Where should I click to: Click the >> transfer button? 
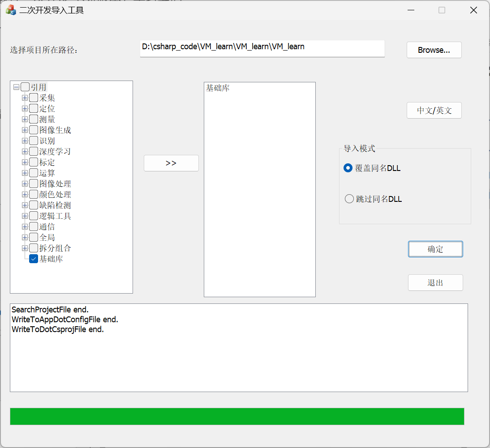[x=171, y=163]
